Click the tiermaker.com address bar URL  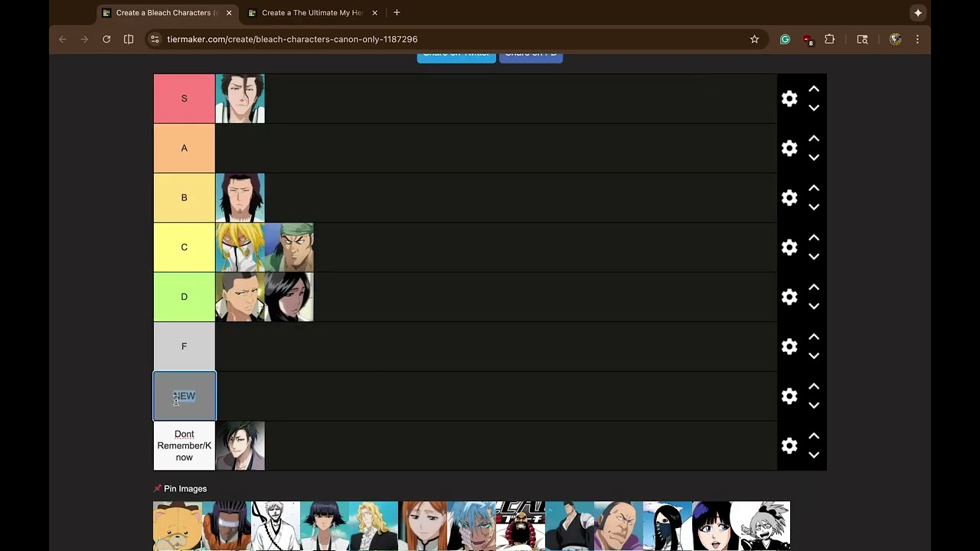point(292,39)
